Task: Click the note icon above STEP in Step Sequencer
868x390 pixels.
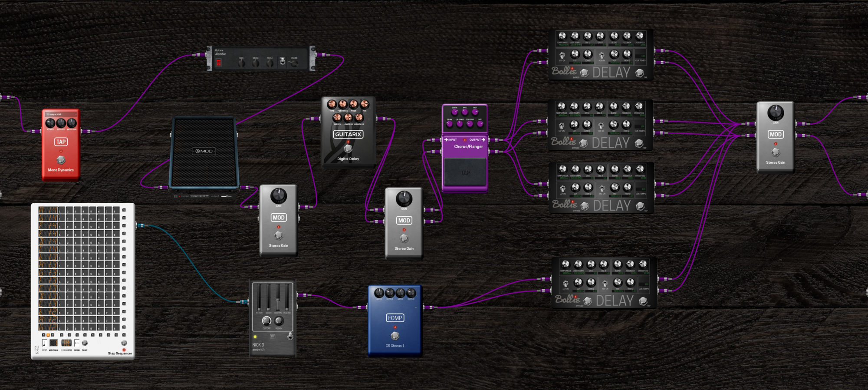Action: tap(45, 343)
